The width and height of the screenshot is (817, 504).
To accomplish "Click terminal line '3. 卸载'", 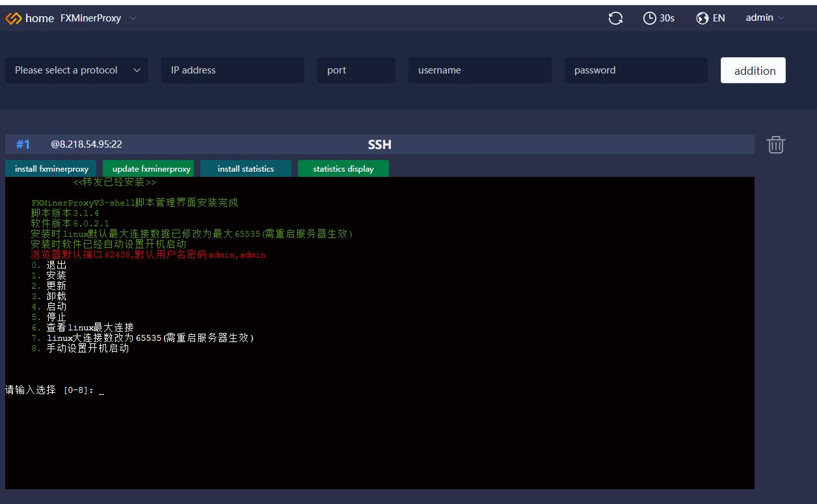I will coord(49,297).
